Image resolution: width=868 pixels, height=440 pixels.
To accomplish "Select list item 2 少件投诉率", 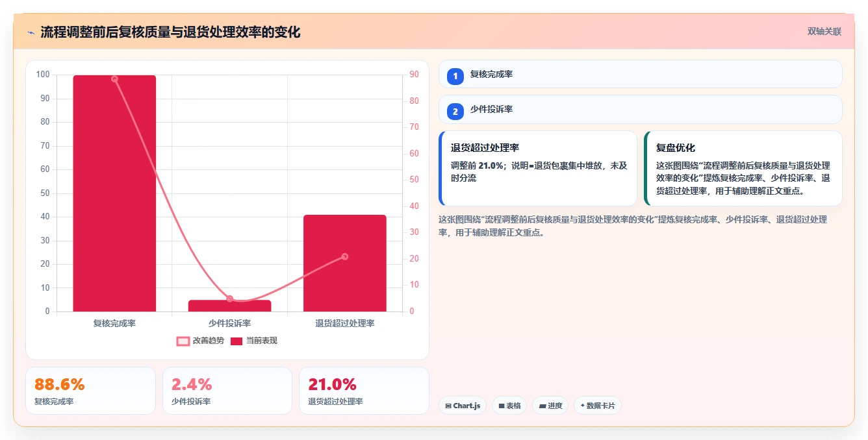I will [x=641, y=110].
